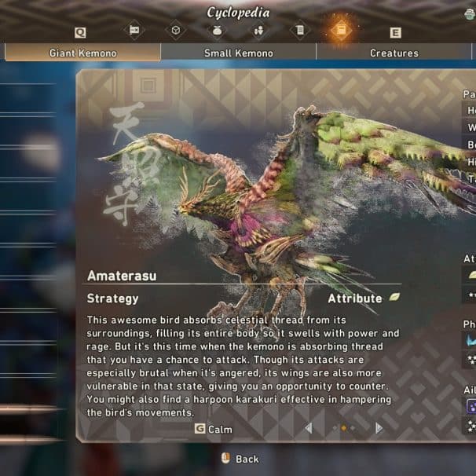Open the map flag menu icon
Viewport: 476px width, 476px height.
pyautogui.click(x=134, y=30)
